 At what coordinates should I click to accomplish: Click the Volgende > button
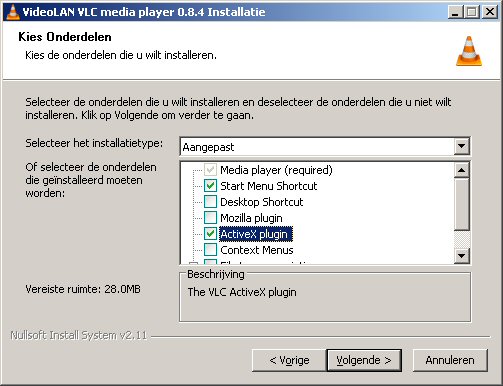coord(364,360)
